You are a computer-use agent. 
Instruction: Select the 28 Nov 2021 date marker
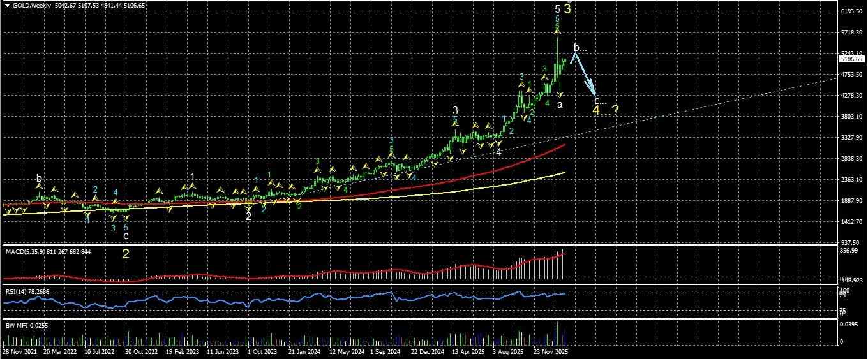coord(19,351)
